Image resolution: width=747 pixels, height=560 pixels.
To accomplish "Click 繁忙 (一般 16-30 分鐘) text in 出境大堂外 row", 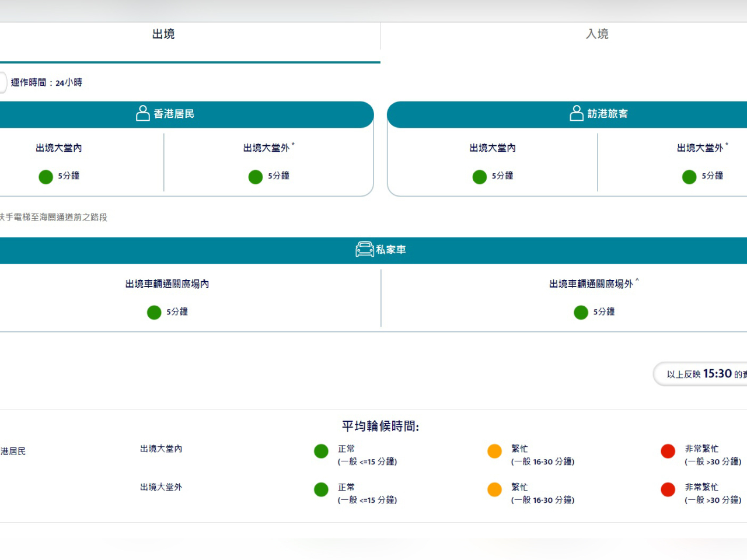I will pyautogui.click(x=543, y=494).
